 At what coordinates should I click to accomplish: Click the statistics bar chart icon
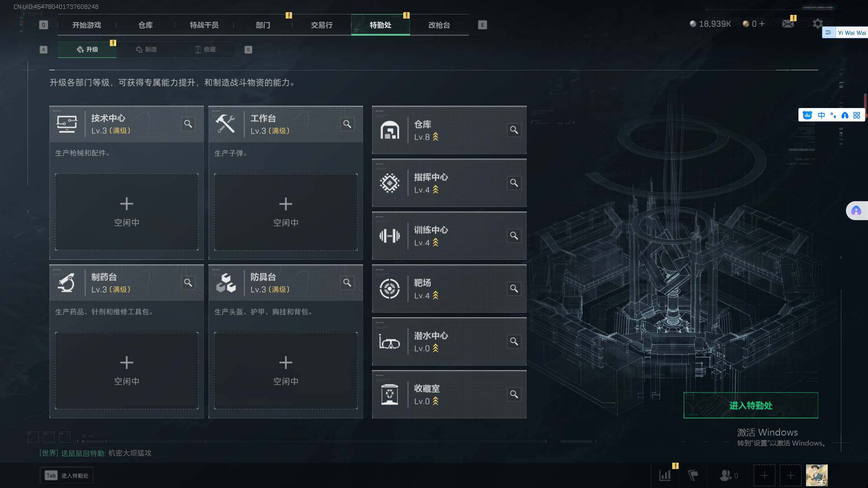pyautogui.click(x=665, y=475)
